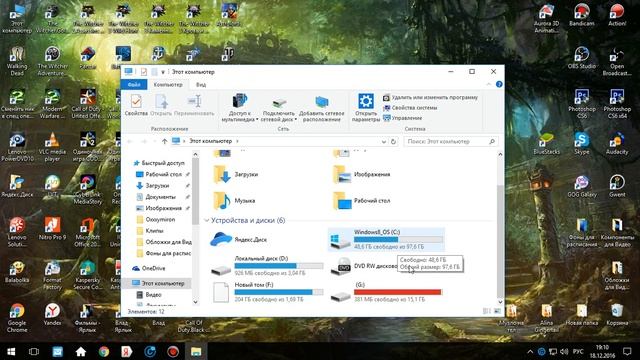Click the Refresh address button

point(393,141)
